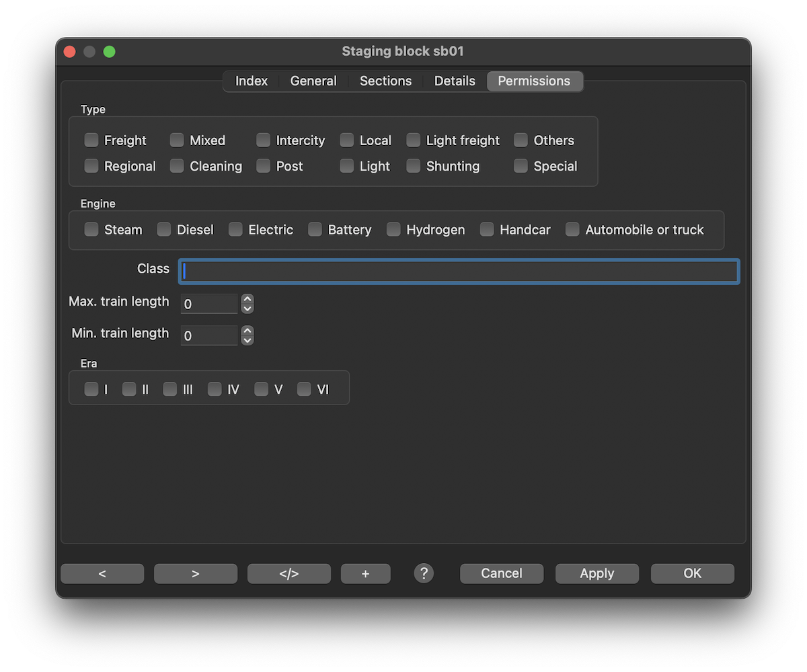Go to previous block with < button
The height and width of the screenshot is (672, 807).
[x=102, y=573]
